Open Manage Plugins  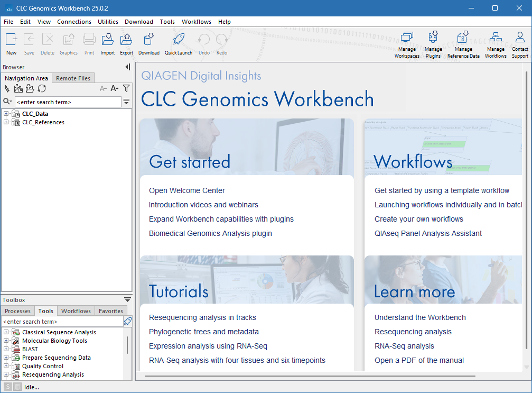433,44
